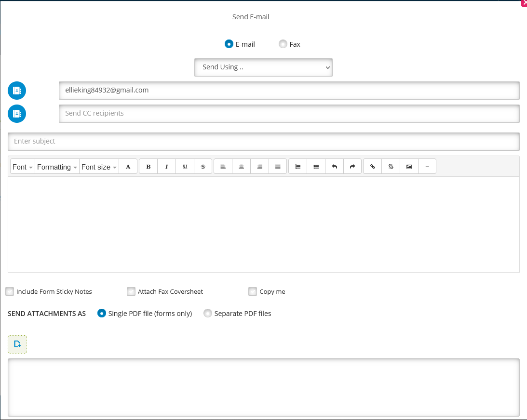Insert a hyperlink in the email body

tap(372, 166)
